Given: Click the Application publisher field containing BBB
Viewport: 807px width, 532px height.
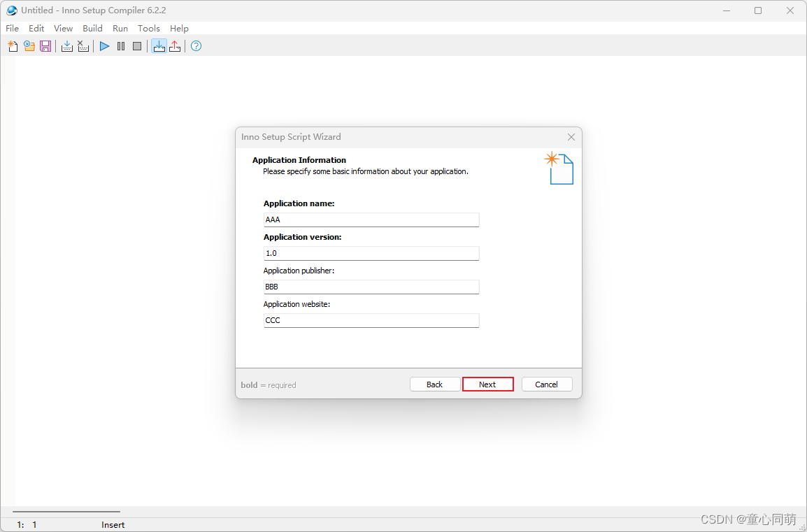Looking at the screenshot, I should (371, 287).
